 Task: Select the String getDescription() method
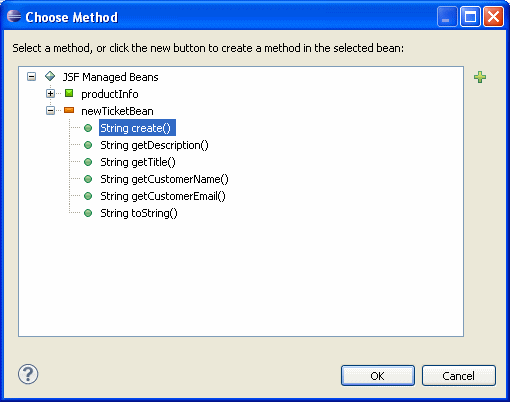point(154,145)
